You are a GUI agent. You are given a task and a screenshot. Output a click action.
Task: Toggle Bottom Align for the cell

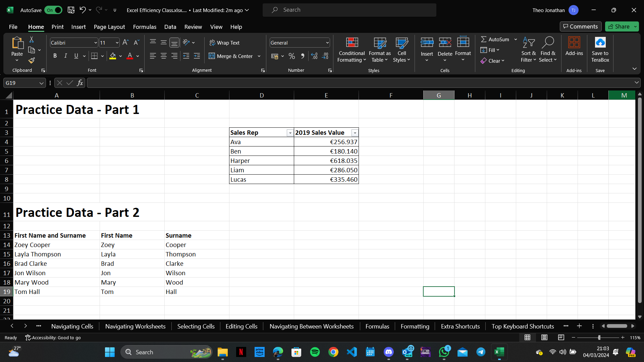[x=174, y=43]
